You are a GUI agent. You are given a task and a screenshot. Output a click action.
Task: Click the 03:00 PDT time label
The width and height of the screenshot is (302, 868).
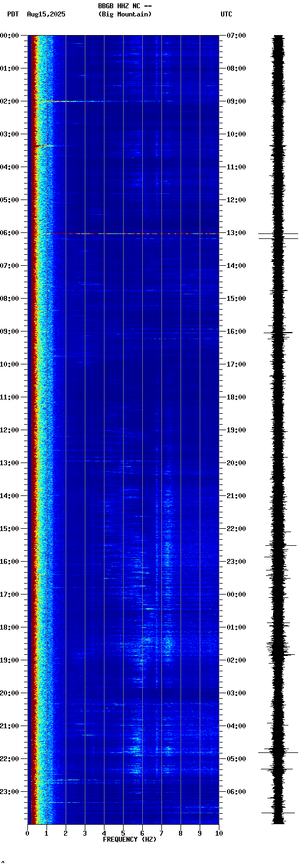point(9,134)
